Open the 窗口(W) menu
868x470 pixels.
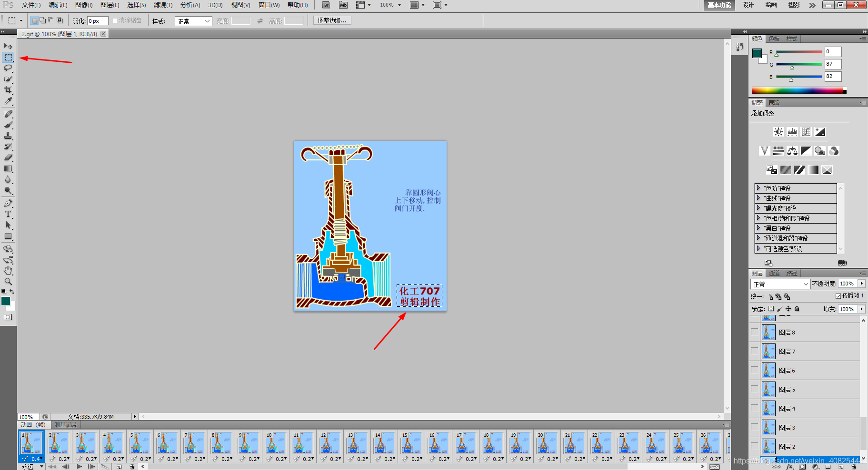click(269, 5)
